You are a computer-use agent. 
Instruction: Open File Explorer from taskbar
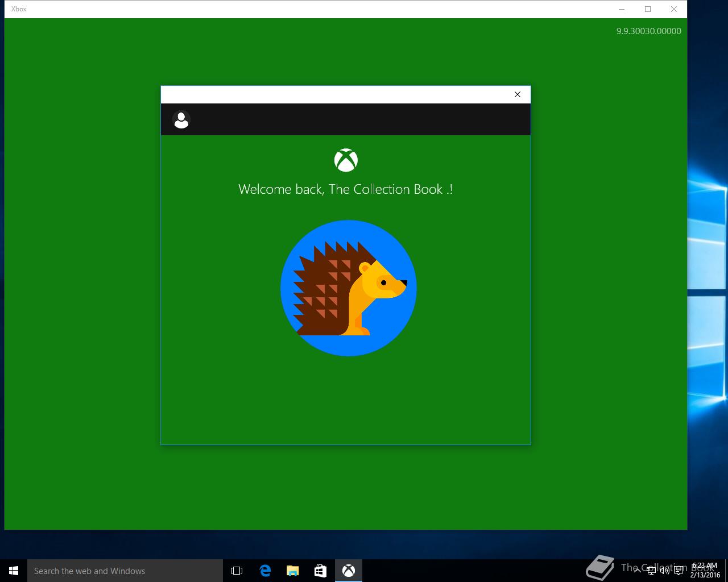click(x=292, y=571)
